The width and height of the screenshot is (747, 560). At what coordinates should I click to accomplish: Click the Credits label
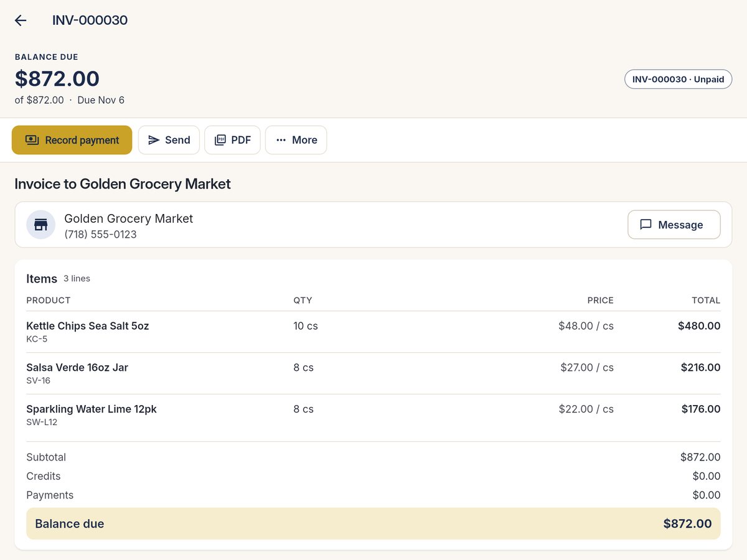[x=44, y=476]
